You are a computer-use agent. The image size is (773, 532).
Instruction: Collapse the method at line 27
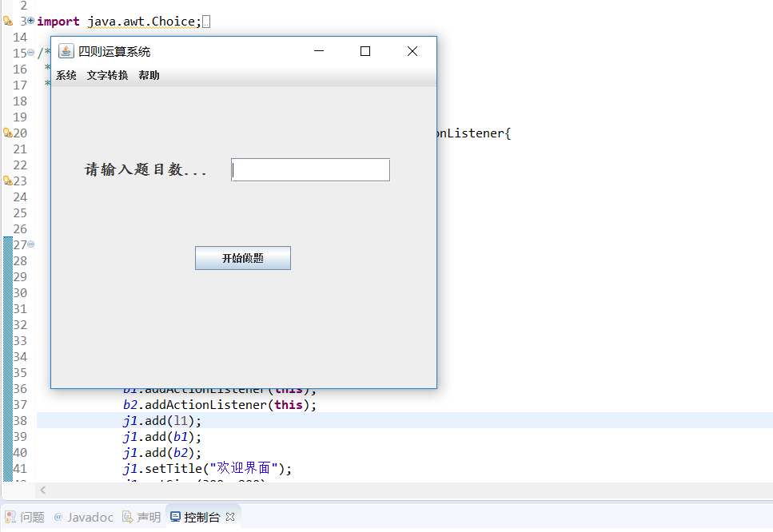(x=31, y=244)
